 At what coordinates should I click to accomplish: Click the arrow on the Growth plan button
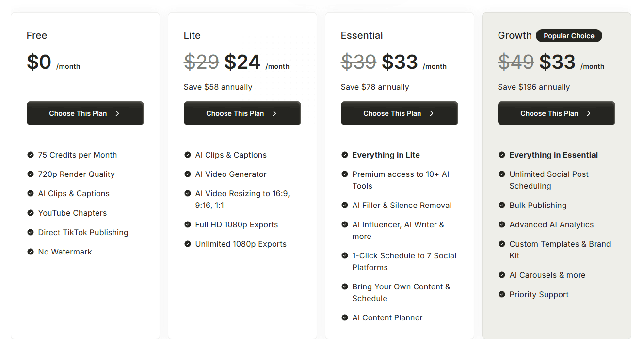pyautogui.click(x=589, y=113)
